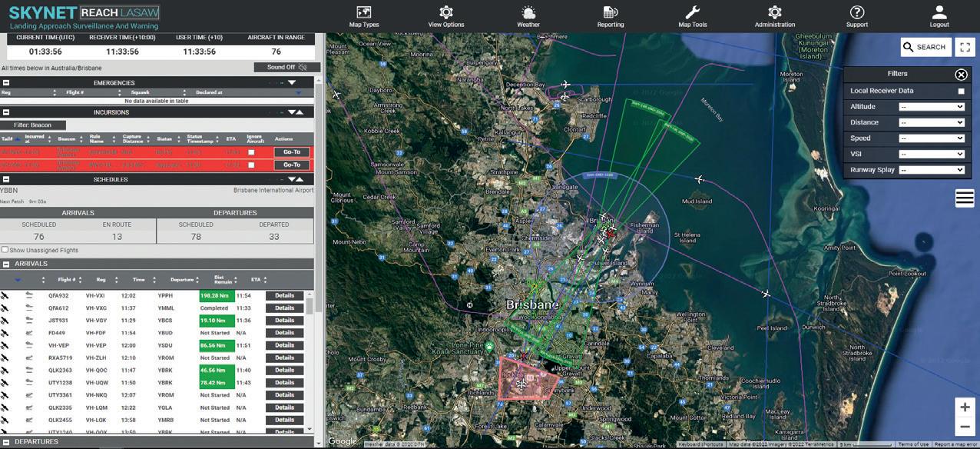Close the Filters panel
Viewport: 980px width, 449px height.
961,75
